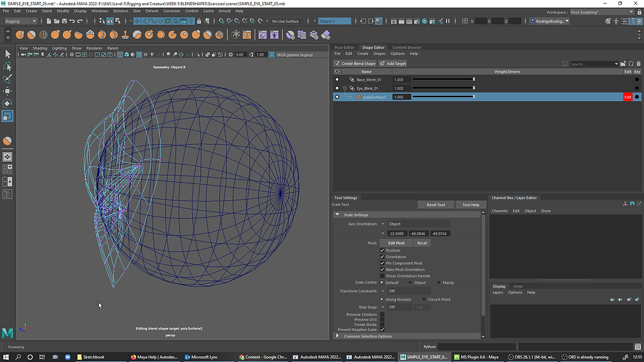Open the viewport Shading menu
This screenshot has width=644, height=362.
pyautogui.click(x=40, y=48)
